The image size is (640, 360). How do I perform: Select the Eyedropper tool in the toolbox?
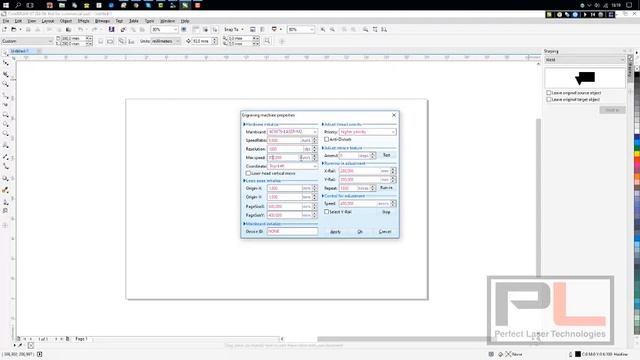click(5, 190)
